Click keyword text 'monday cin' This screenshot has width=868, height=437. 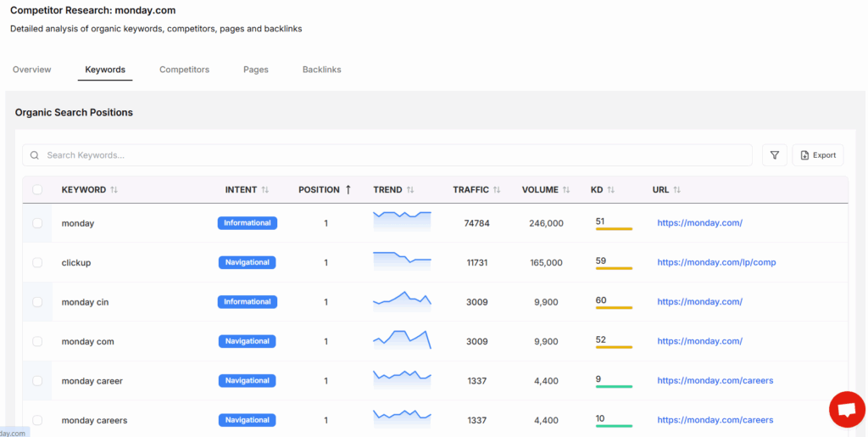86,302
